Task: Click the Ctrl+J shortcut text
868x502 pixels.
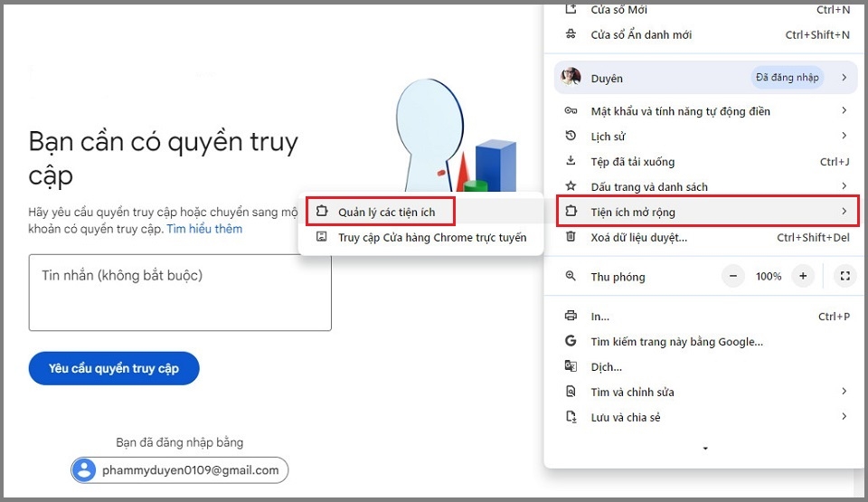Action: coord(835,162)
